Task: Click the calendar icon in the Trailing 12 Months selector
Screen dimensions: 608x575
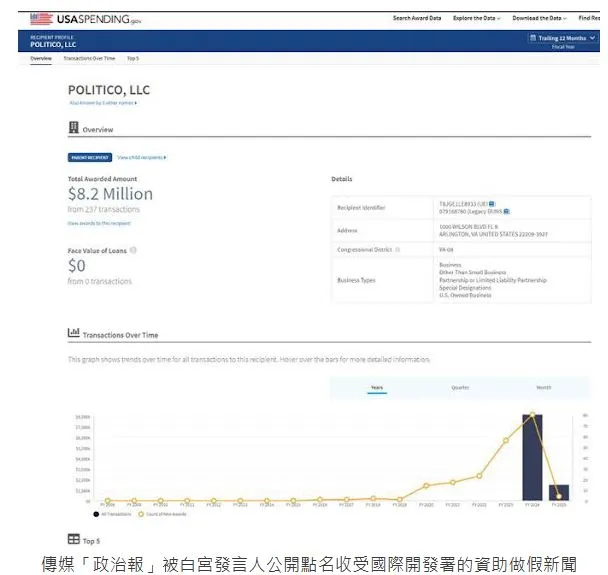Action: click(x=533, y=38)
